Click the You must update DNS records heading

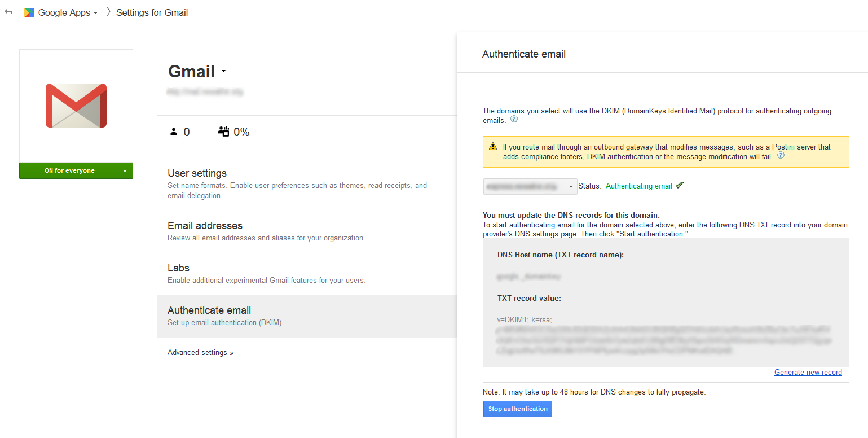[x=571, y=215]
